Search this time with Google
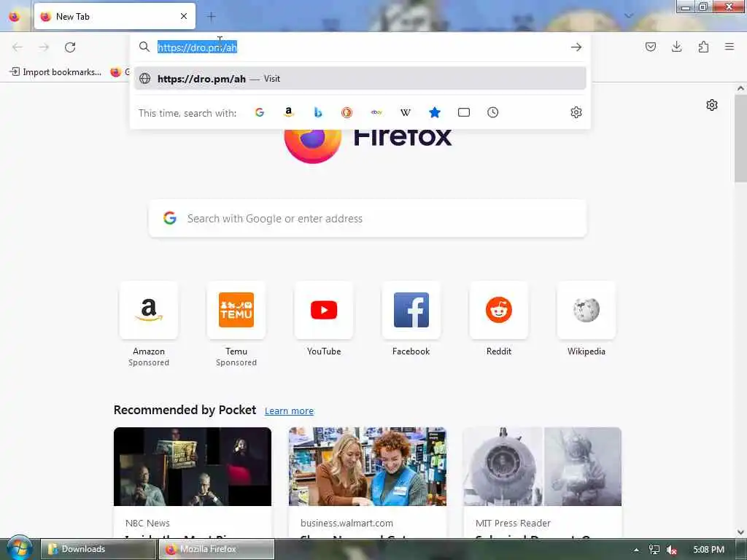 point(260,112)
